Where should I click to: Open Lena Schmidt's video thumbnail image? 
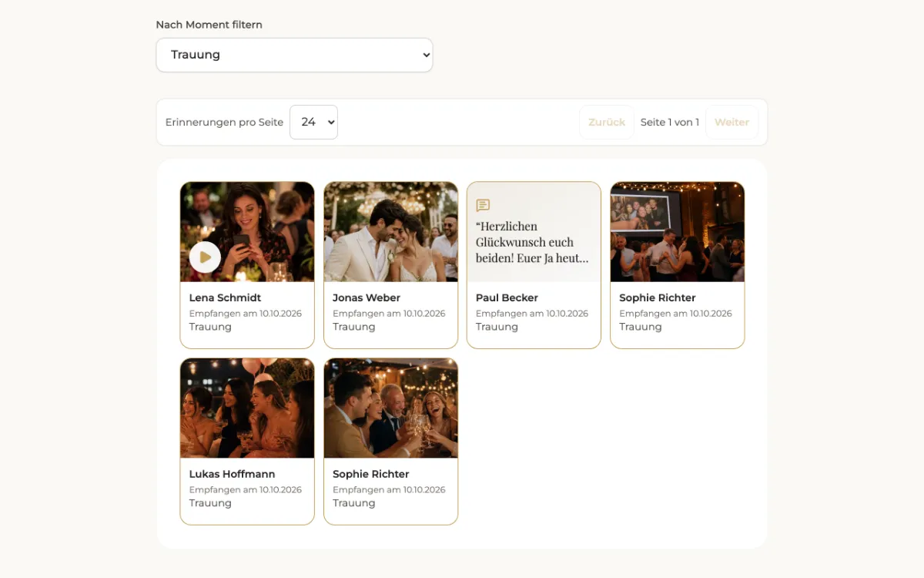click(247, 232)
